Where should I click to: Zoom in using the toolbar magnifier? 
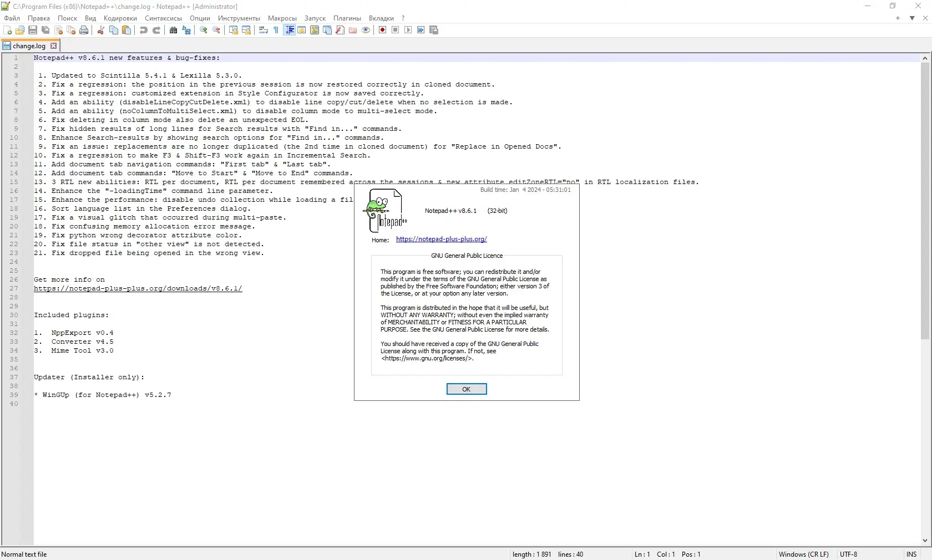[204, 30]
